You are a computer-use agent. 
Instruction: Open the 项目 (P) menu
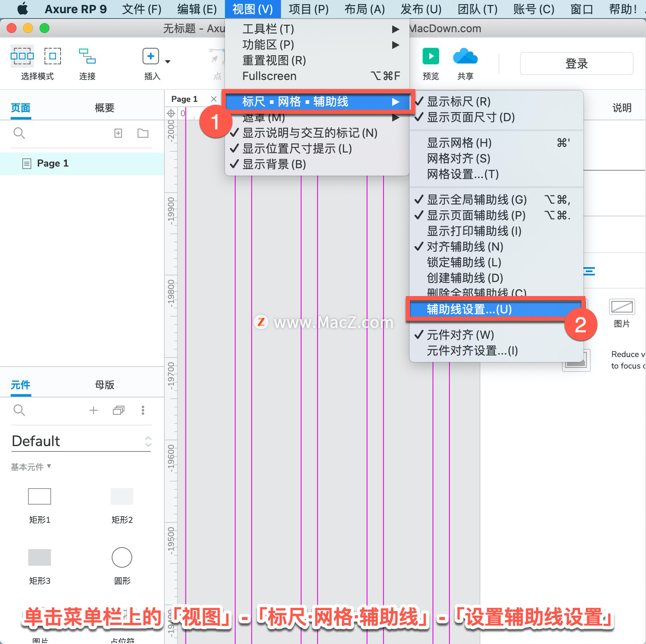tap(309, 9)
